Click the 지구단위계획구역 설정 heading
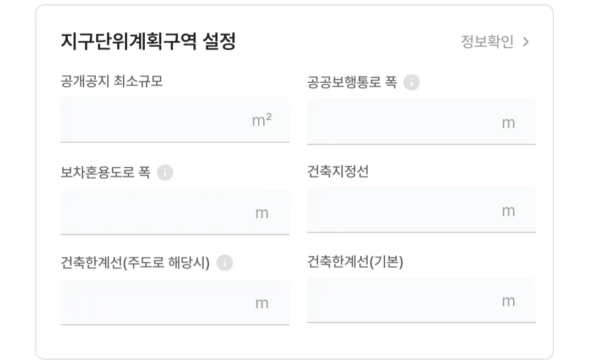 coord(149,41)
